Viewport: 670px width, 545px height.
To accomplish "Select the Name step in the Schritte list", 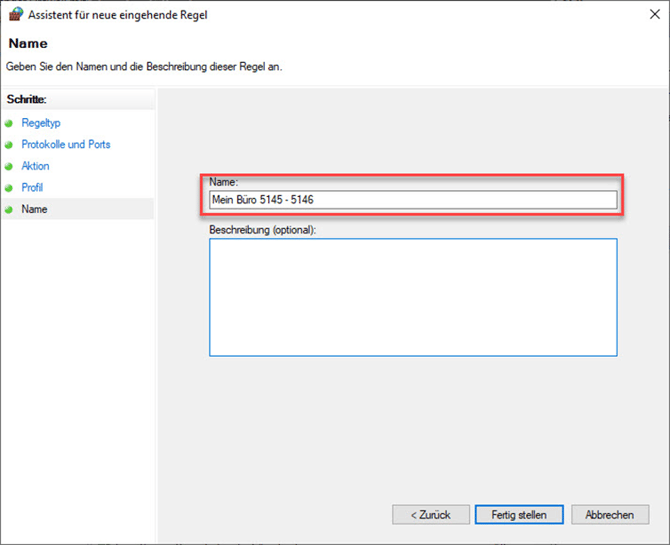I will click(x=34, y=209).
